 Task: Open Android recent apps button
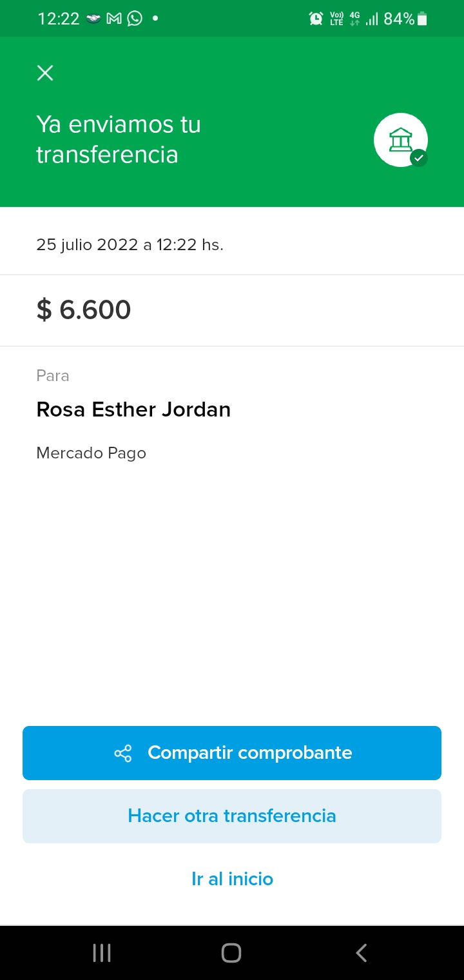click(x=102, y=953)
